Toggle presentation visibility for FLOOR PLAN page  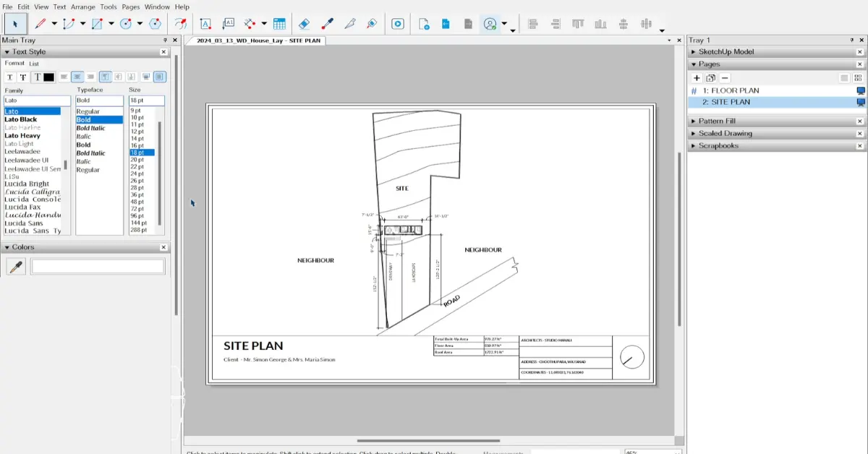point(860,90)
